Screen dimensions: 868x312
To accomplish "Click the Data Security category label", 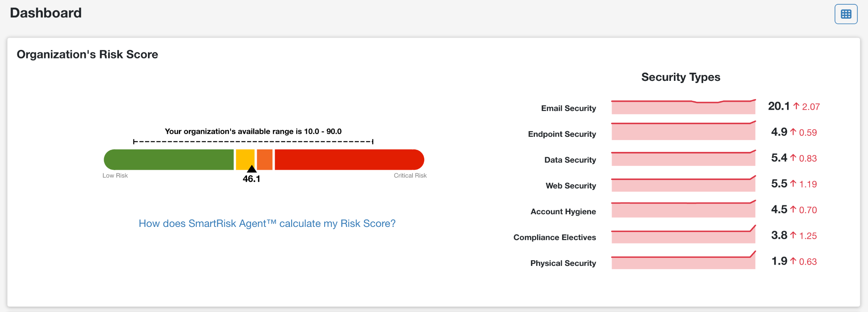I will tap(570, 160).
